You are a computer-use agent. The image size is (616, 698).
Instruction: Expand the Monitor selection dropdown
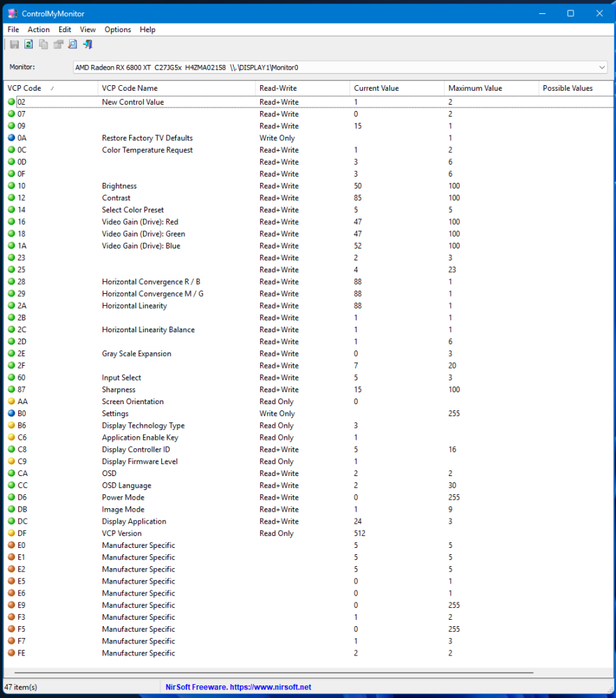[x=601, y=67]
